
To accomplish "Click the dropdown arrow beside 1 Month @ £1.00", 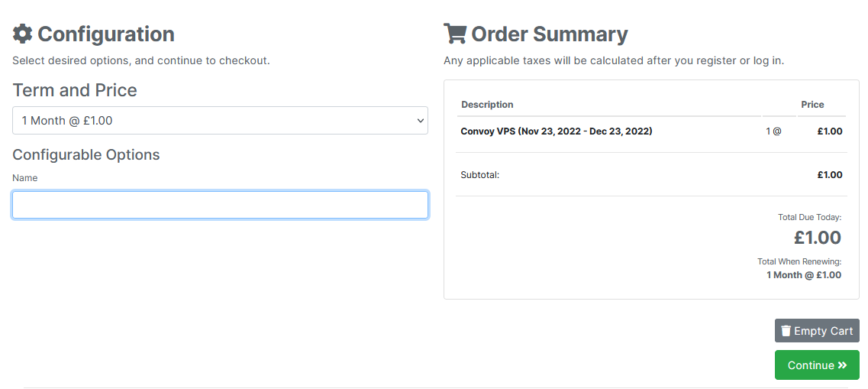I will click(x=421, y=120).
